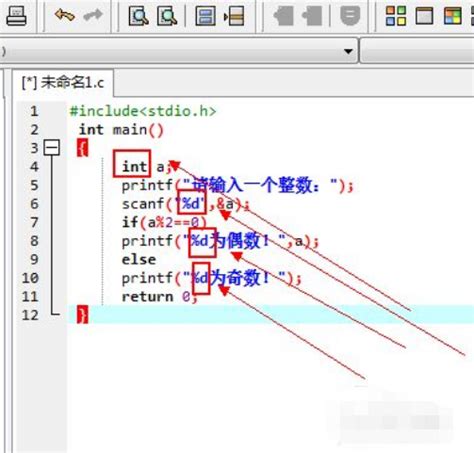Click the grayed indent icon

click(283, 16)
